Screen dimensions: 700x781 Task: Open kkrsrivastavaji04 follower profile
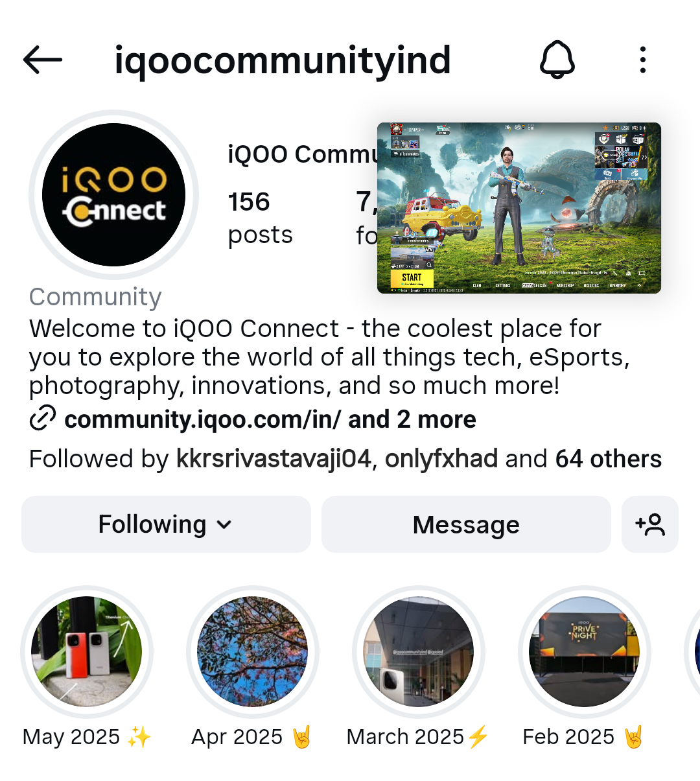pyautogui.click(x=274, y=459)
